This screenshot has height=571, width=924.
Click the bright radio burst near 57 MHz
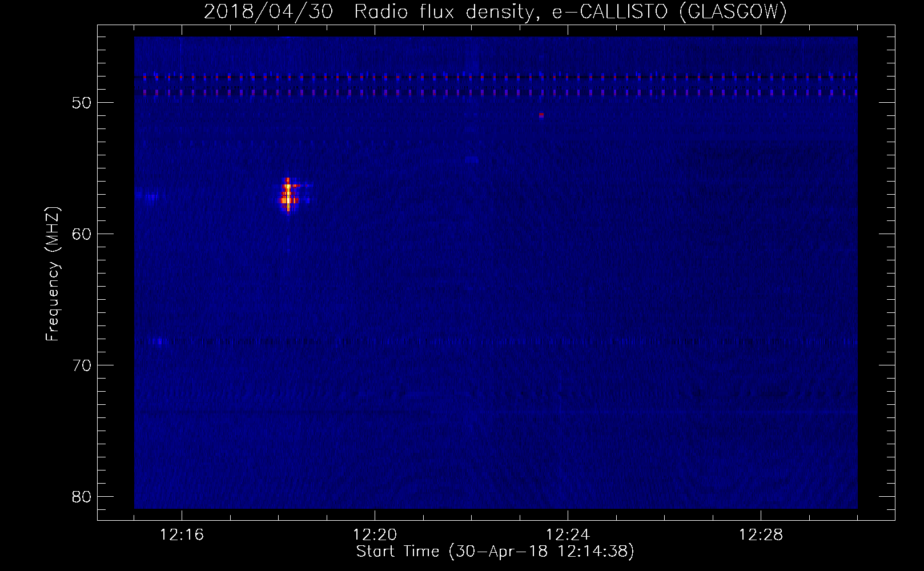click(x=289, y=195)
